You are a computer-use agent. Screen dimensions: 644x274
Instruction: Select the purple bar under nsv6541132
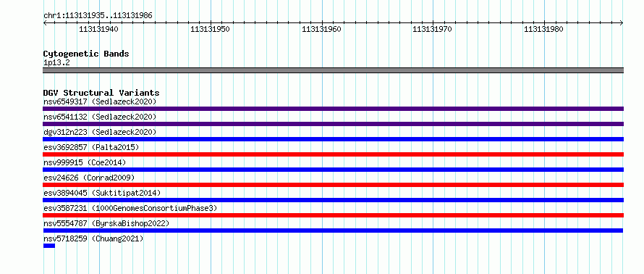(333, 124)
